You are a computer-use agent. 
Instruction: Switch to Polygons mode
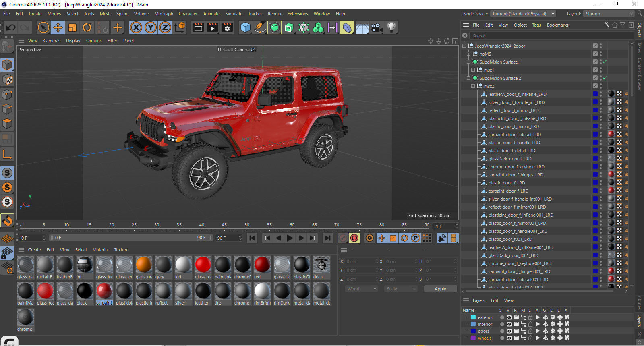(x=7, y=123)
